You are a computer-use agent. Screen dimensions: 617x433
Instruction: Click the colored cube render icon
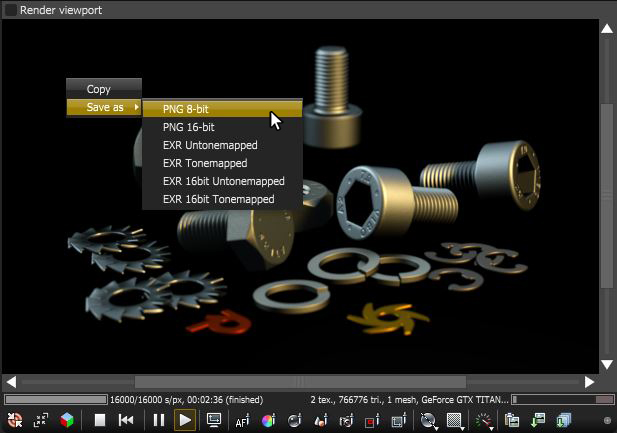[x=67, y=420]
